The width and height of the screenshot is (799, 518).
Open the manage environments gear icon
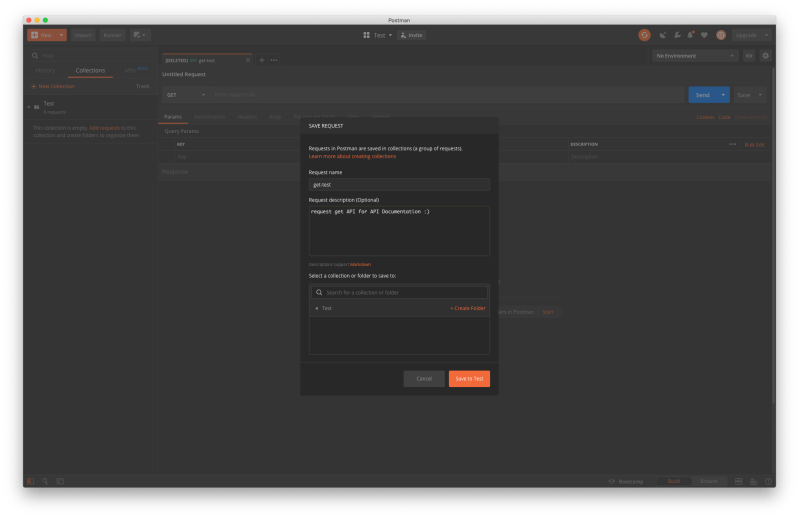[765, 56]
